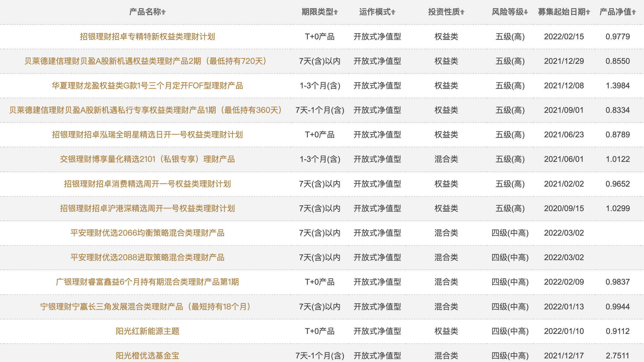
Task: Click 1-3个月(含) in 华夏理财龙盈 row
Action: click(320, 86)
